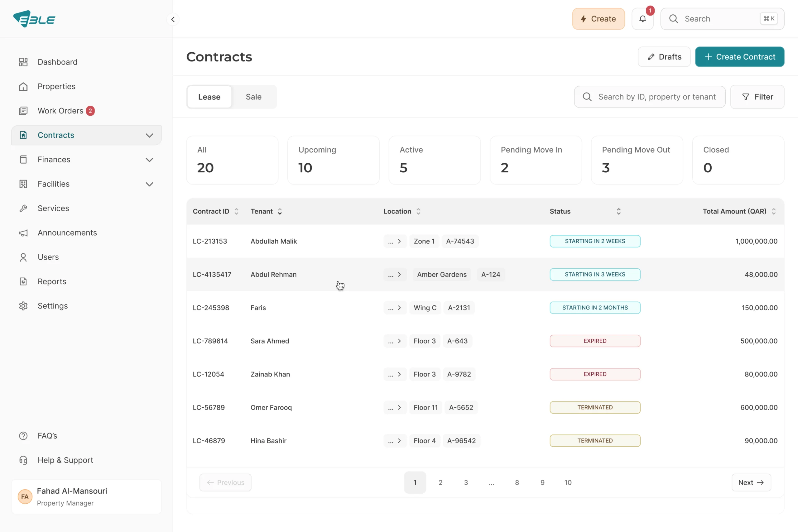Viewport: 798px width, 532px height.
Task: Open the Dashboard sidebar icon
Action: pyautogui.click(x=23, y=62)
